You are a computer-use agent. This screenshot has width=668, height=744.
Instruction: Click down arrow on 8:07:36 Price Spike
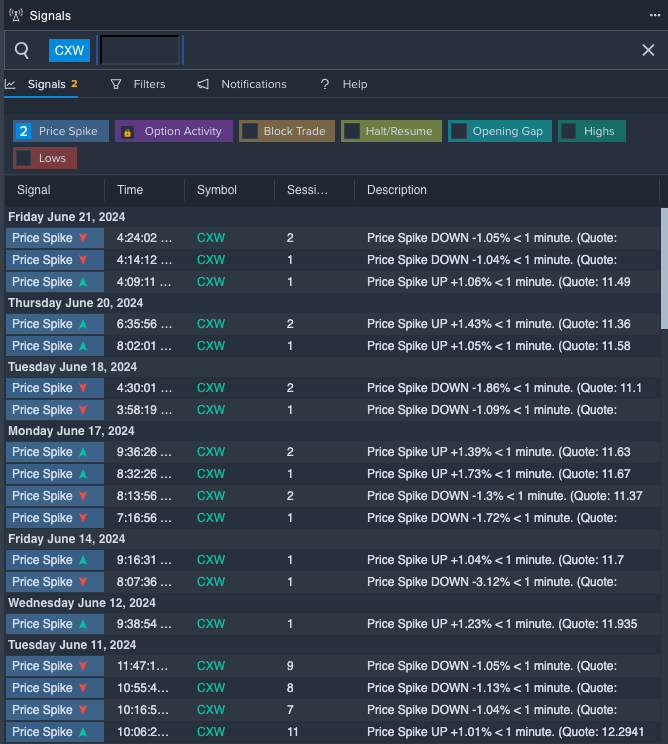click(83, 582)
